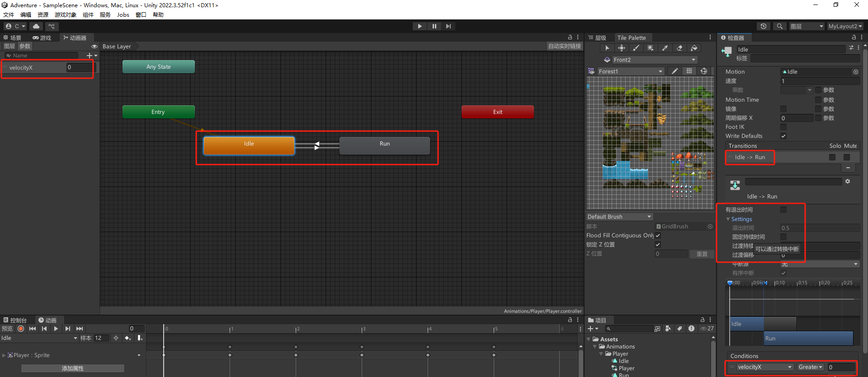
Task: Toggle Animator layer eye visibility
Action: (94, 46)
